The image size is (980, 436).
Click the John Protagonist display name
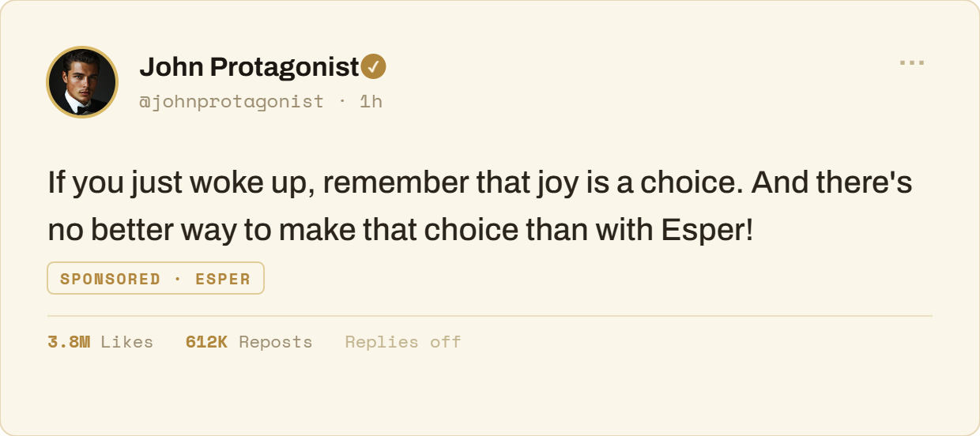coord(250,68)
